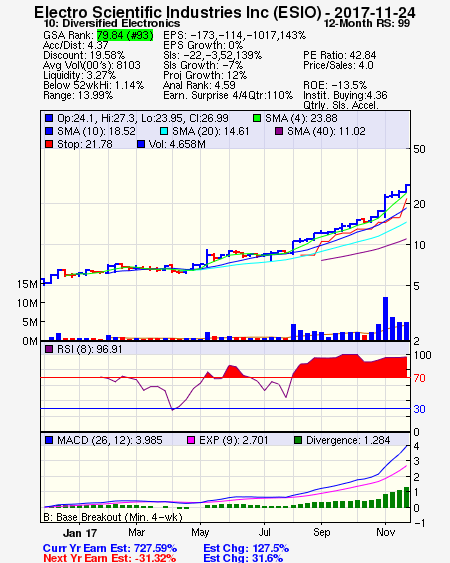The height and width of the screenshot is (563, 450).
Task: Click the 'SMA (40): 11.02' legend text
Action: (326, 131)
